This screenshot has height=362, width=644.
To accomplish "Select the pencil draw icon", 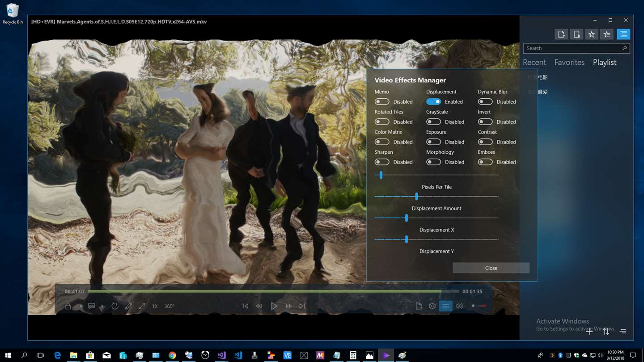I will [128, 306].
